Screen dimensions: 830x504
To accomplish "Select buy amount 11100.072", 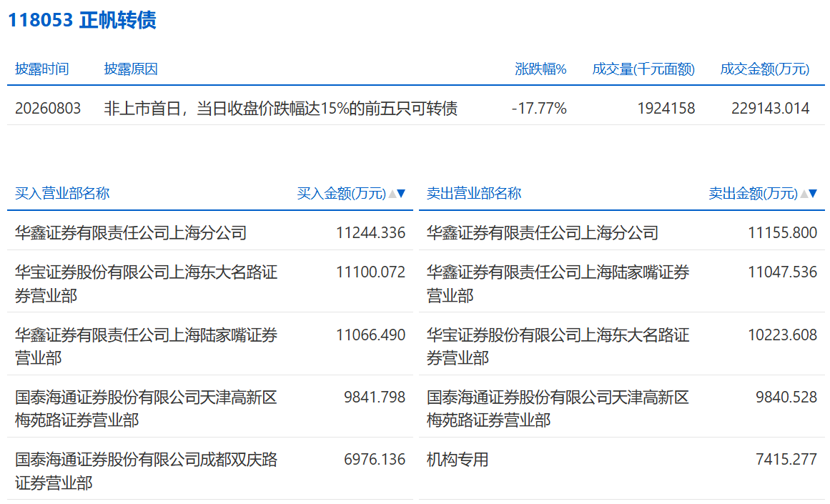I will [370, 272].
